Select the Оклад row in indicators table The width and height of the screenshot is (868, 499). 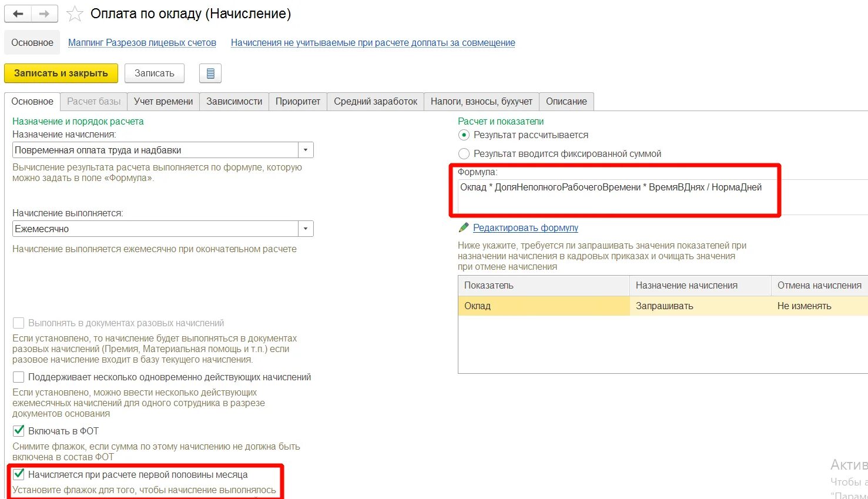[663, 306]
